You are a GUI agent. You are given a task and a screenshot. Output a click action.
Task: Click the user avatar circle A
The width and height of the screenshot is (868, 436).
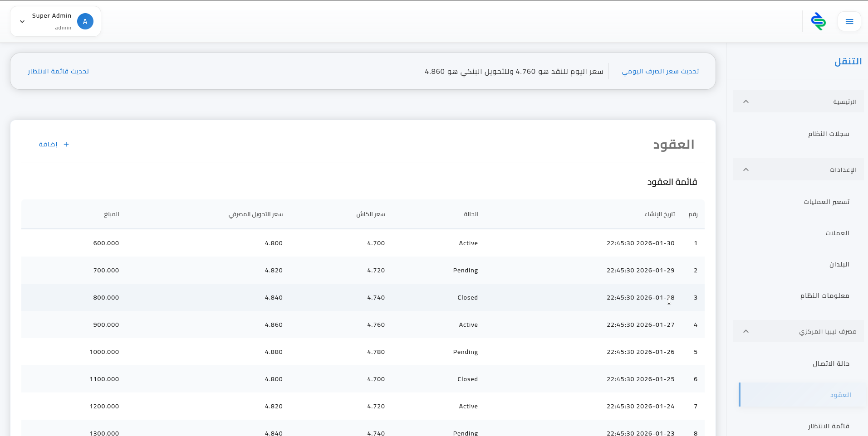tap(85, 21)
